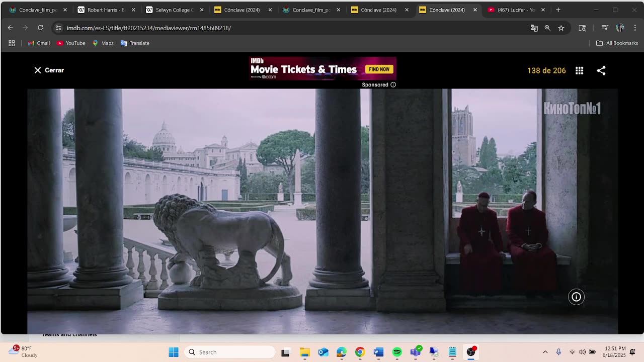Open the Gmail bookmark
Viewport: 644px width, 362px height.
pyautogui.click(x=39, y=43)
